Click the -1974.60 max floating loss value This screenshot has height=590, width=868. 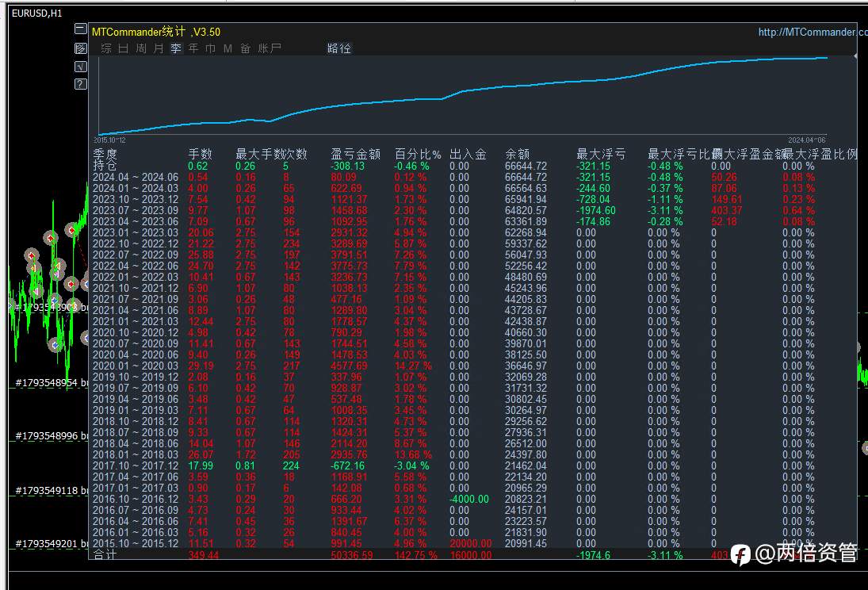coord(595,210)
